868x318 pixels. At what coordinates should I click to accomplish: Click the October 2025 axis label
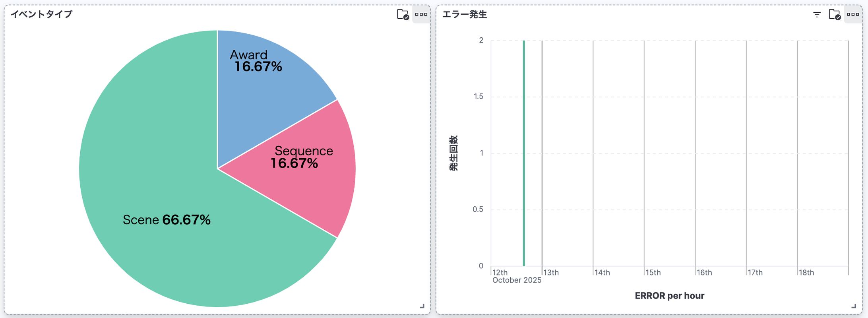[x=517, y=280]
